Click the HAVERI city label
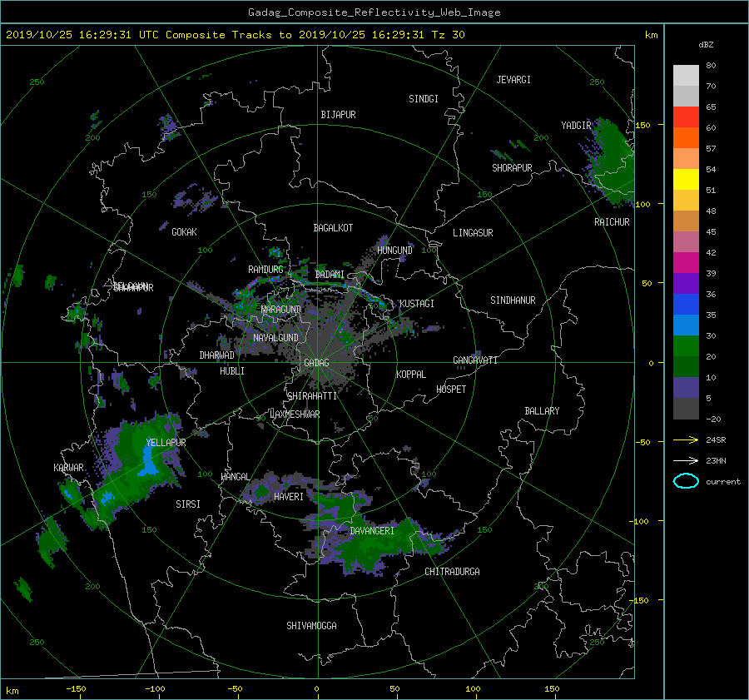This screenshot has width=749, height=700. pos(289,497)
